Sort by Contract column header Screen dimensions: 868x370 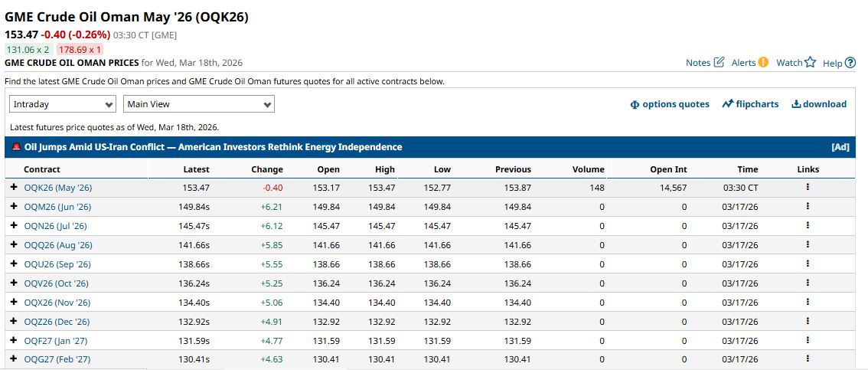(x=42, y=169)
